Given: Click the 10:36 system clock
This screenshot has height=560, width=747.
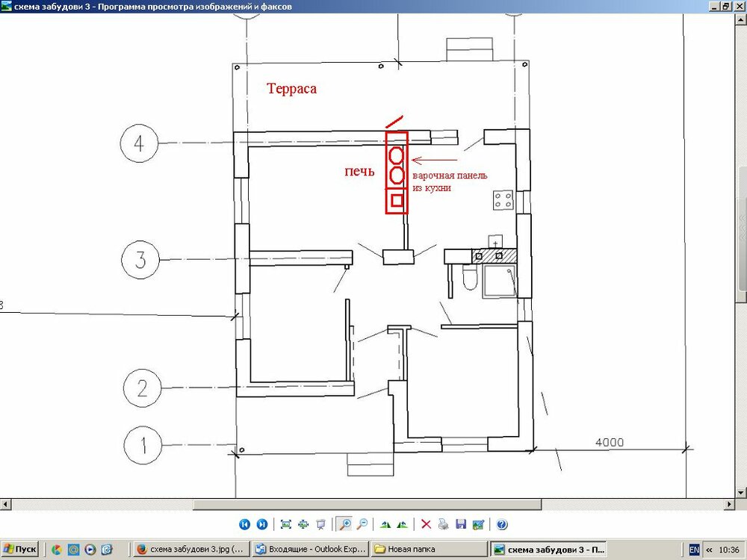Looking at the screenshot, I should 729,550.
